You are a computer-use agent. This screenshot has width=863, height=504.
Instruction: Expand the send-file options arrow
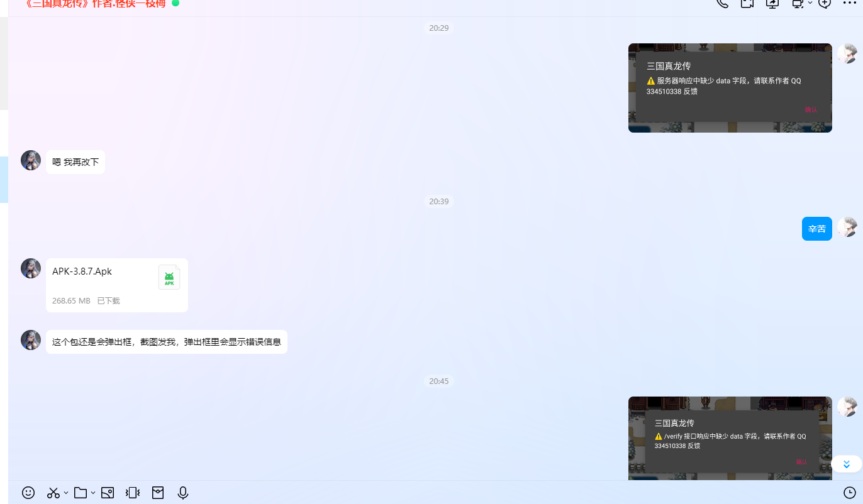(93, 493)
